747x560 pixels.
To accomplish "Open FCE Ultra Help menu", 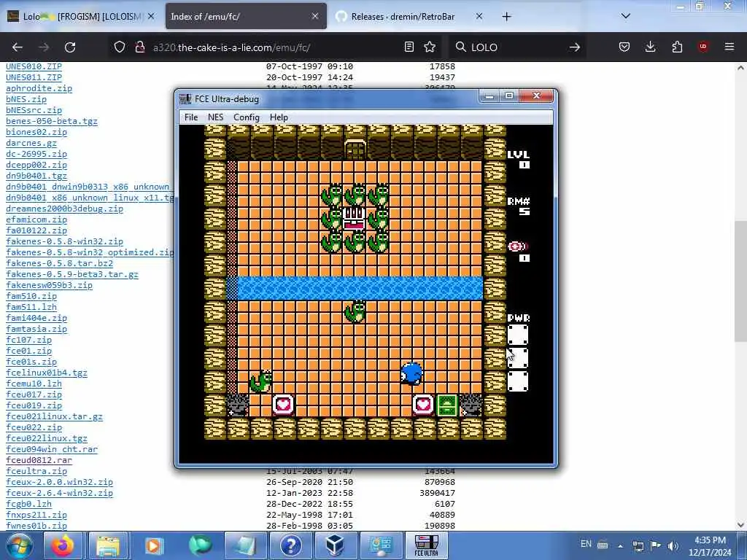I will 279,117.
